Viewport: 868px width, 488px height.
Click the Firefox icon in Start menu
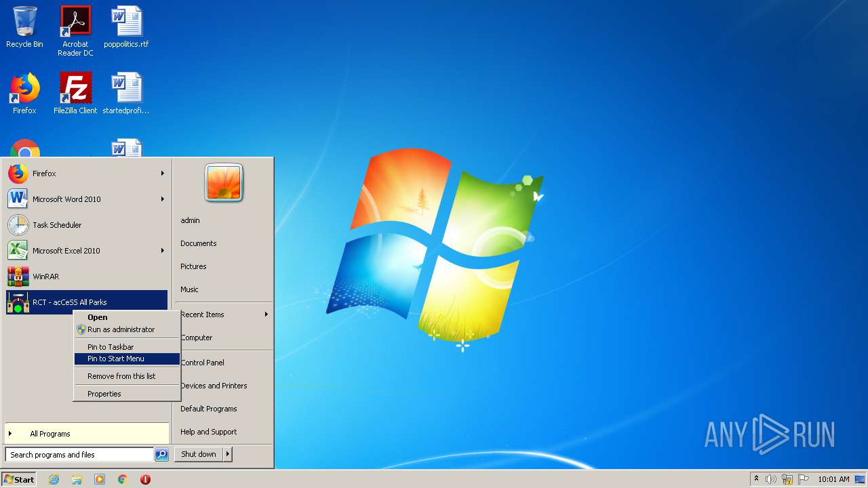[18, 174]
